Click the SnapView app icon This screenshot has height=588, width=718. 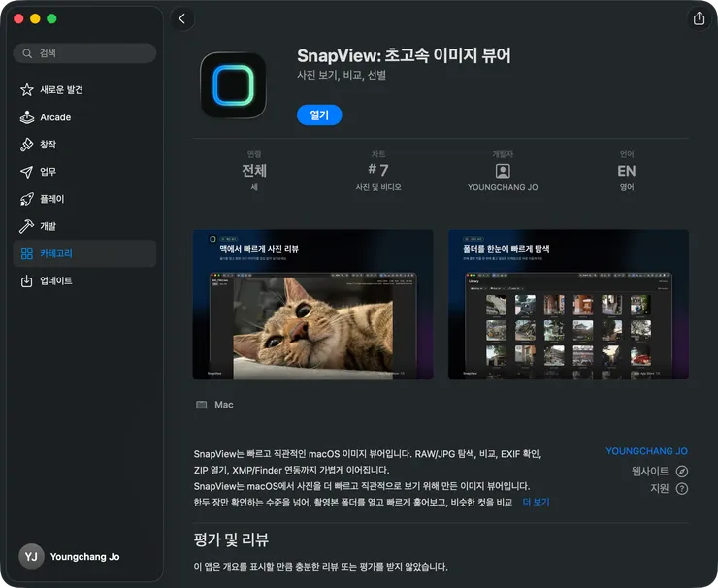tap(233, 85)
